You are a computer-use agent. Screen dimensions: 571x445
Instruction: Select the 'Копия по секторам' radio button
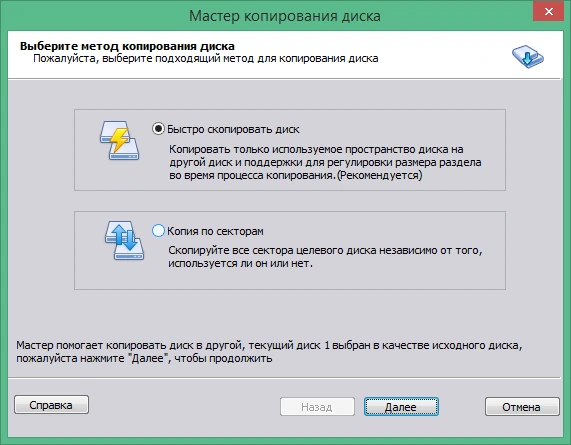click(x=158, y=231)
